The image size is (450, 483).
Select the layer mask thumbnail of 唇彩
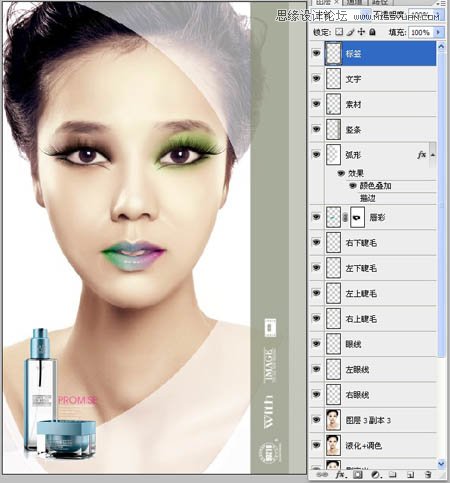tap(357, 217)
